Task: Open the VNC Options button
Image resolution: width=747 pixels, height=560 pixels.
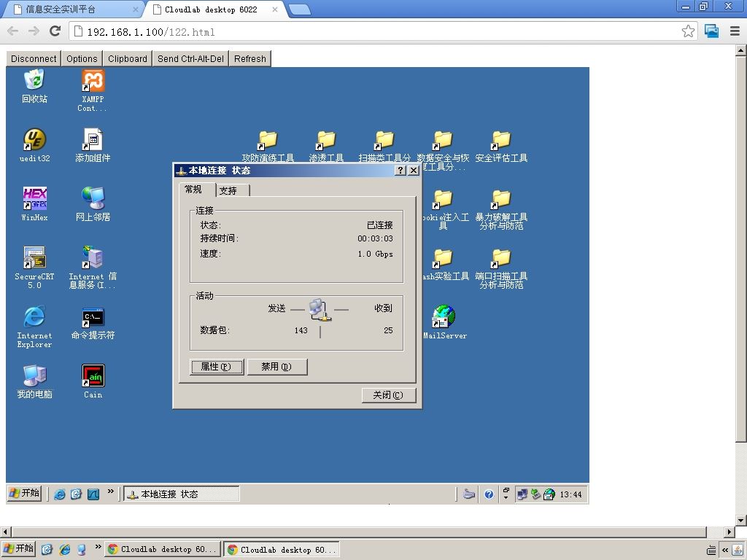Action: [82, 58]
